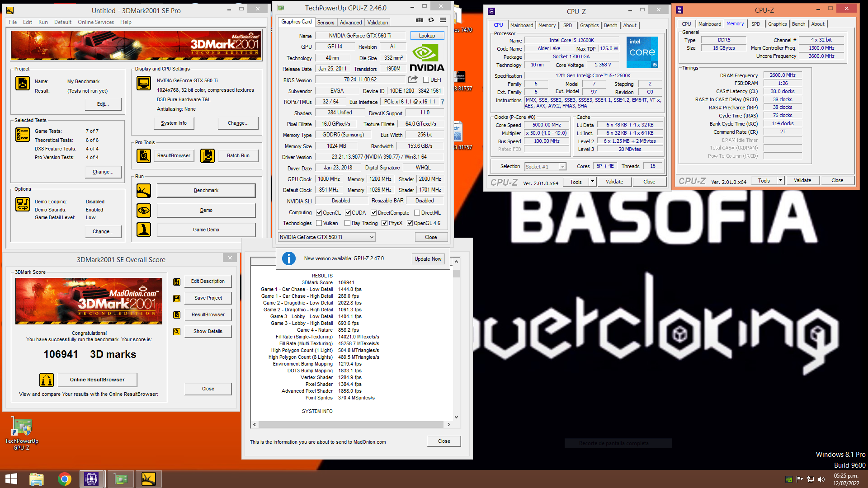The width and height of the screenshot is (868, 488).
Task: Open Windows Start button
Action: (11, 479)
